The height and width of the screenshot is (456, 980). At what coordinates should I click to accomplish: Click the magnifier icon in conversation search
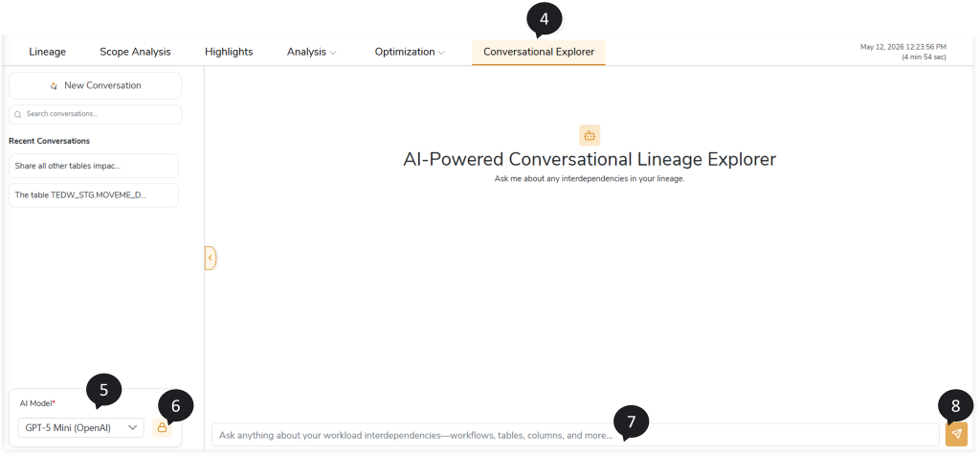click(18, 114)
